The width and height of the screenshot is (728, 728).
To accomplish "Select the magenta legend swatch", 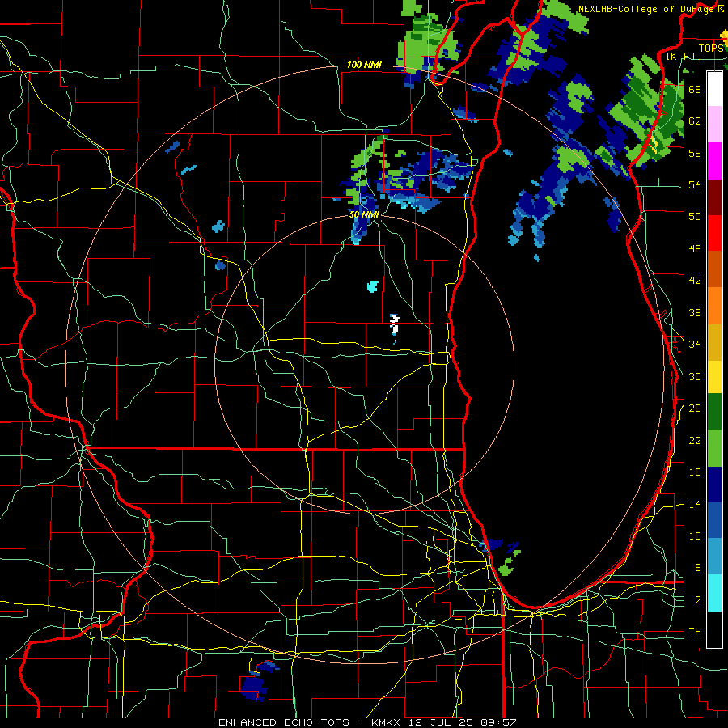I will point(714,161).
